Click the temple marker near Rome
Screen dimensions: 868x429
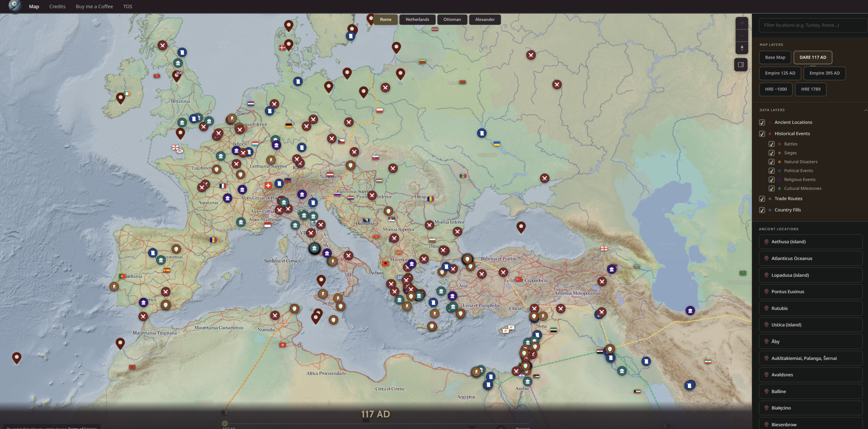coord(314,248)
